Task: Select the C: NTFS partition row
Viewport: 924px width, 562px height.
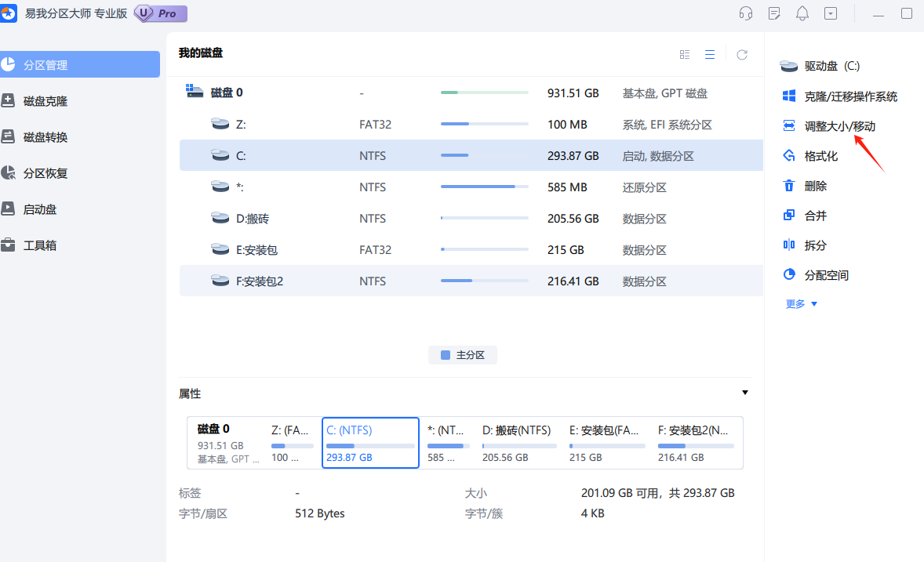Action: point(471,155)
